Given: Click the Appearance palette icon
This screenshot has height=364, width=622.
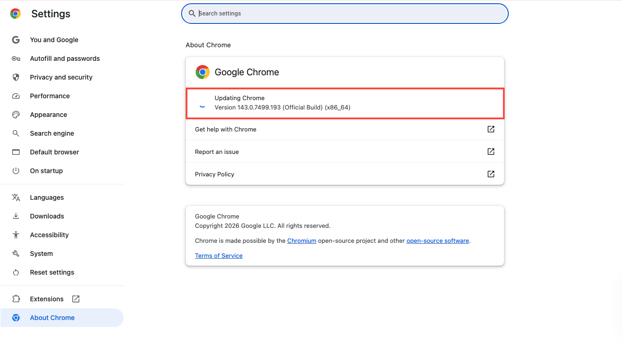Looking at the screenshot, I should (x=16, y=115).
